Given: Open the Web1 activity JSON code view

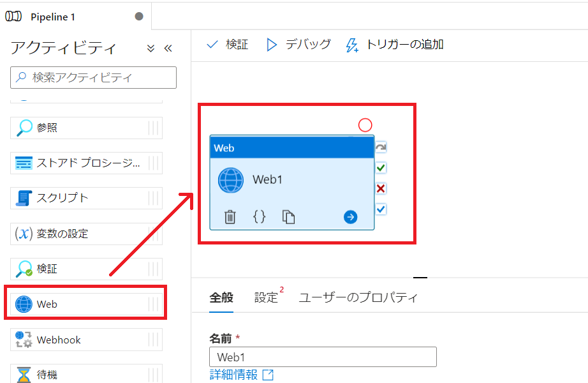Looking at the screenshot, I should pyautogui.click(x=260, y=217).
